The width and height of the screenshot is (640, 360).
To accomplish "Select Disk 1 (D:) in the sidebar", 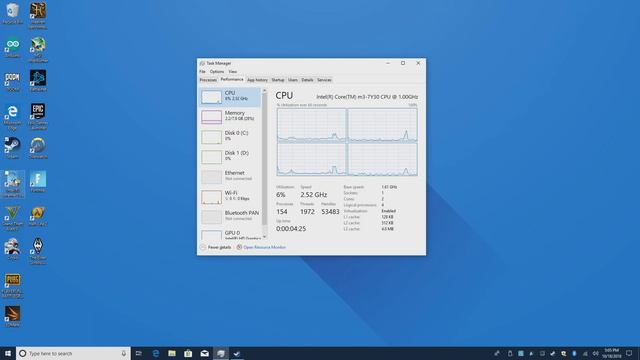I will point(230,157).
